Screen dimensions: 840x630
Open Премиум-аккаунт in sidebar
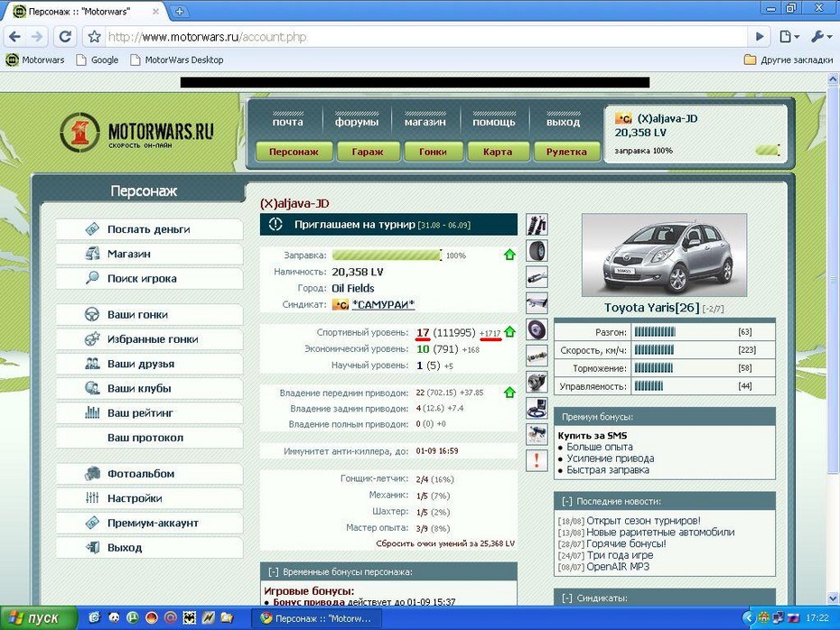[x=149, y=523]
